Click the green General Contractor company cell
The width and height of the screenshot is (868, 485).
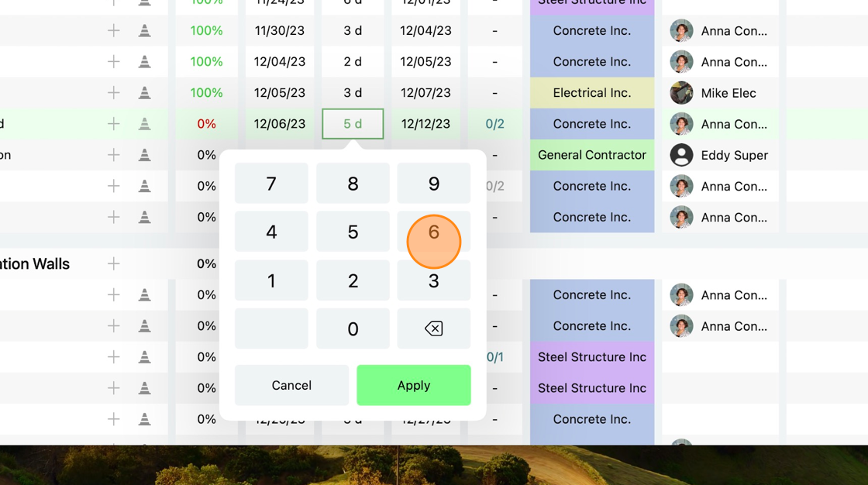(x=592, y=154)
